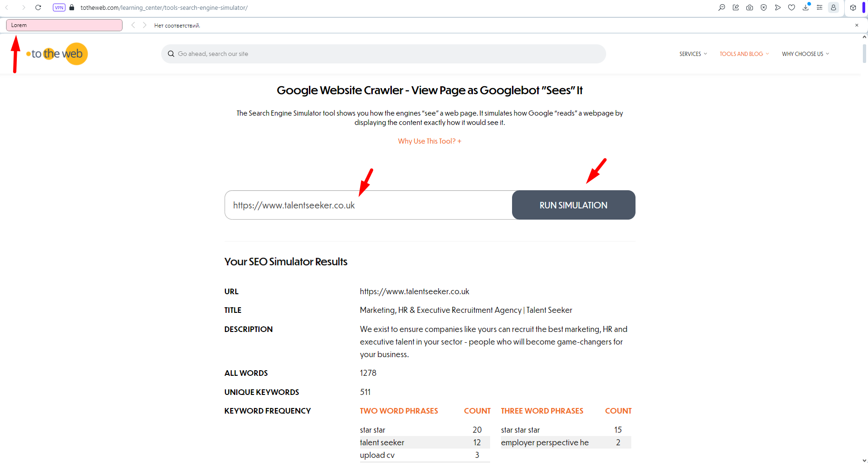The image size is (868, 463).
Task: Click the find-in-page field containing Lorem
Action: (64, 25)
